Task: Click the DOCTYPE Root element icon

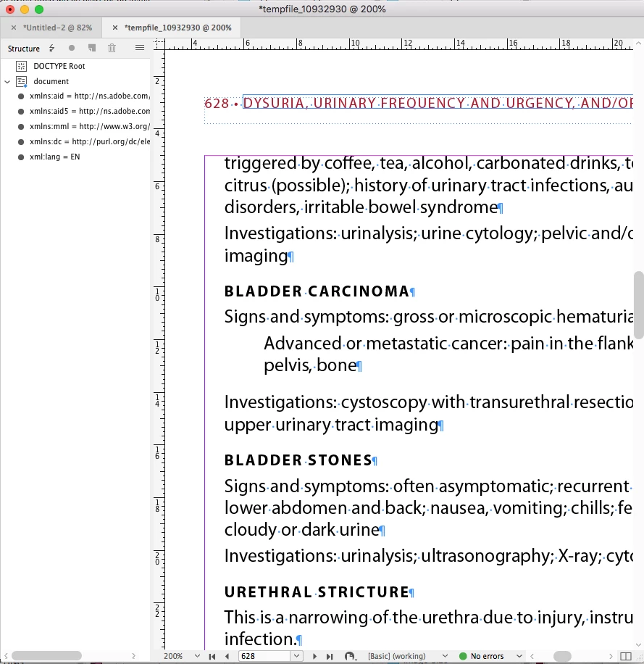Action: click(x=22, y=66)
